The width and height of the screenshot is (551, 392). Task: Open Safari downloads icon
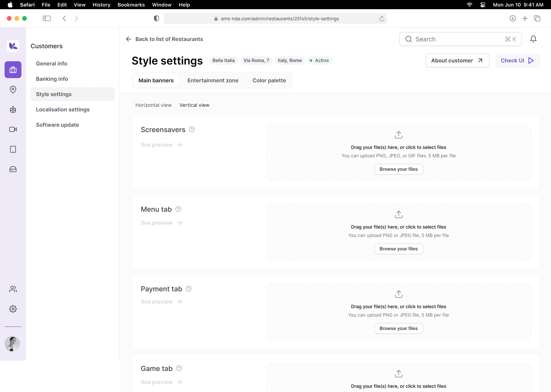coord(513,18)
